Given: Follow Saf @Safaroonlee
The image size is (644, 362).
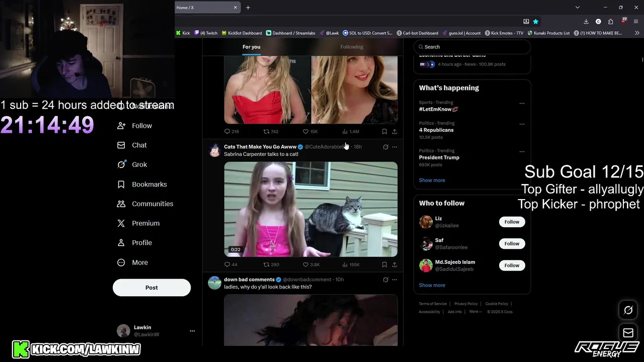Looking at the screenshot, I should point(512,244).
